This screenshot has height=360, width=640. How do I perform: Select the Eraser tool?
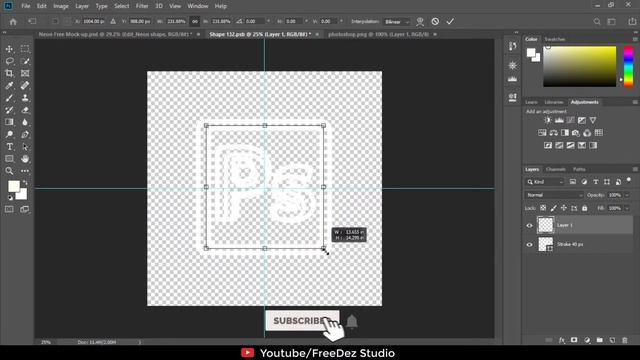(x=25, y=110)
